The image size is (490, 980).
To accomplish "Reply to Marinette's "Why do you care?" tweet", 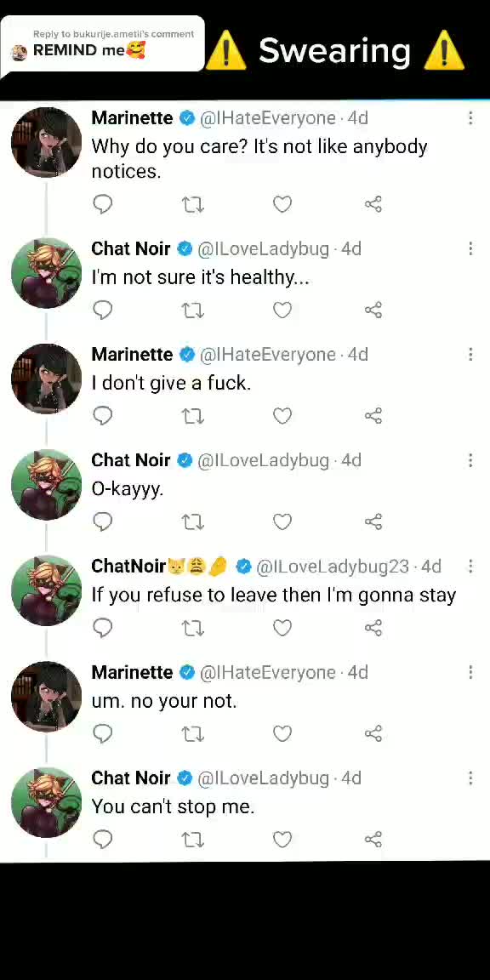I will (102, 204).
